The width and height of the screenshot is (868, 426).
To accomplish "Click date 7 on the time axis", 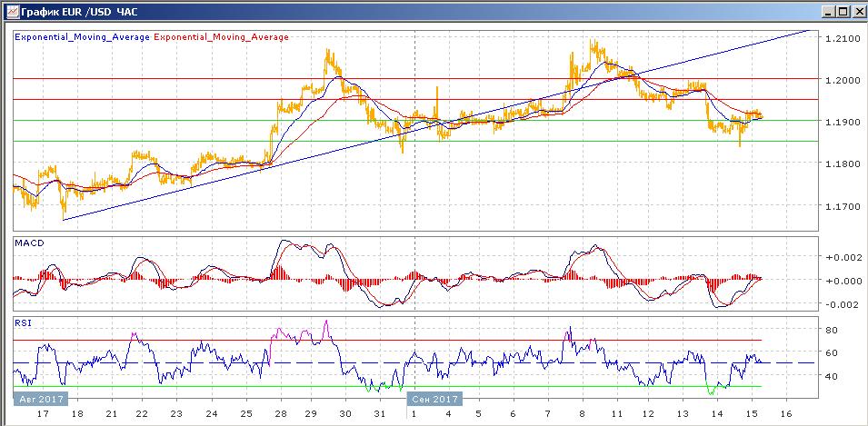I will (547, 414).
